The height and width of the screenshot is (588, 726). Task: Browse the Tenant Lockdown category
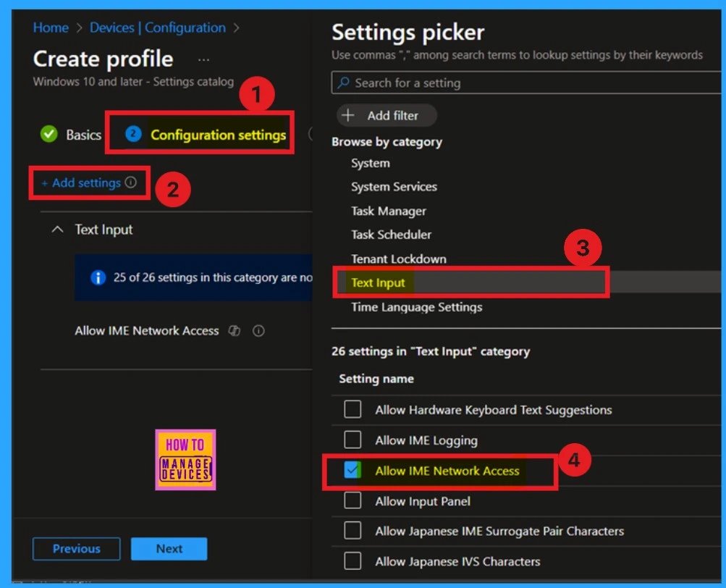pos(399,259)
